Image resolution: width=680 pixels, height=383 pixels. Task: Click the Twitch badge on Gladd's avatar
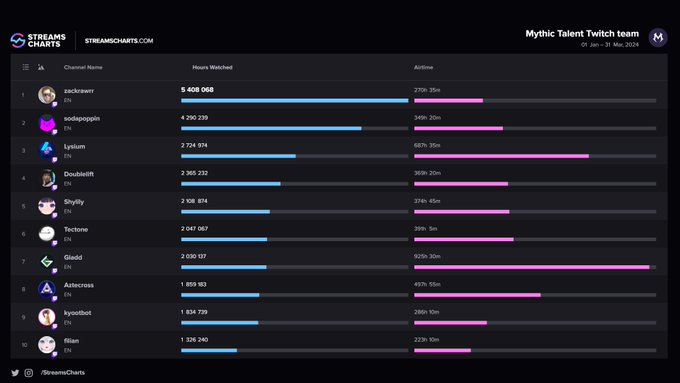(55, 271)
